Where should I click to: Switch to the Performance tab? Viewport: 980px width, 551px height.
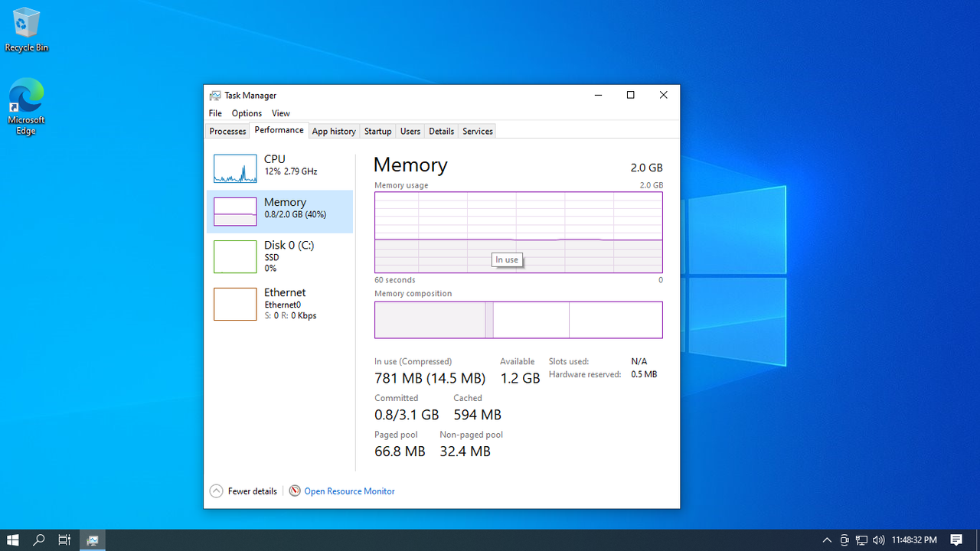279,130
